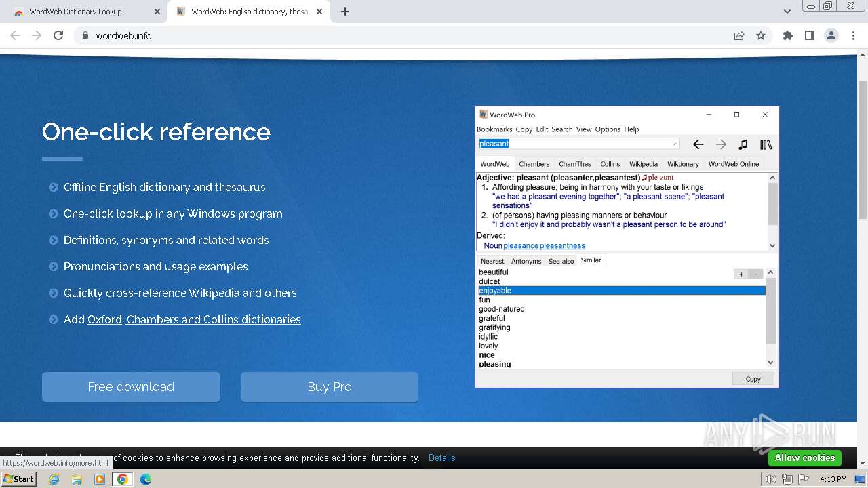Go back with the browser back arrow

[x=15, y=35]
